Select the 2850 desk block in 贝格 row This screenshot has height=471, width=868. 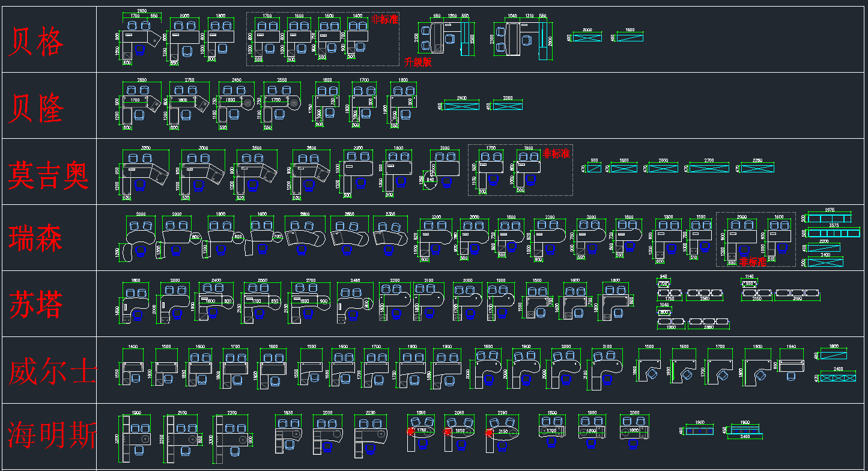coord(142,39)
